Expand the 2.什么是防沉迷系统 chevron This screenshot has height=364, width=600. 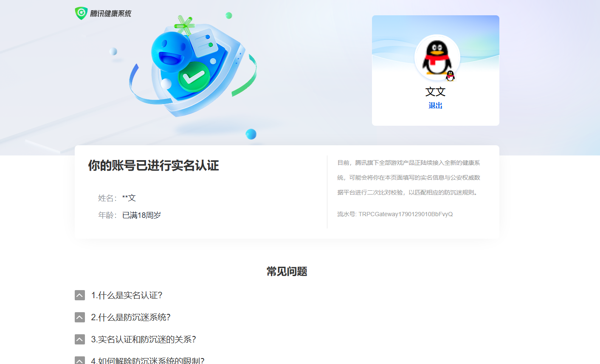(80, 317)
